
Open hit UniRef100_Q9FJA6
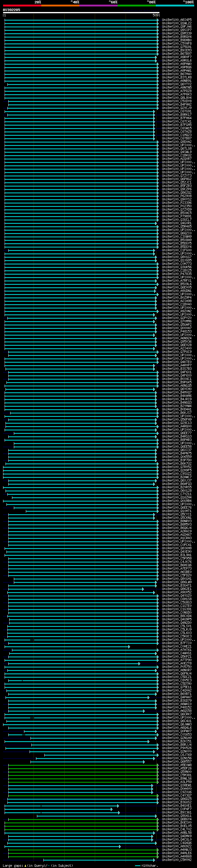coord(177,26)
